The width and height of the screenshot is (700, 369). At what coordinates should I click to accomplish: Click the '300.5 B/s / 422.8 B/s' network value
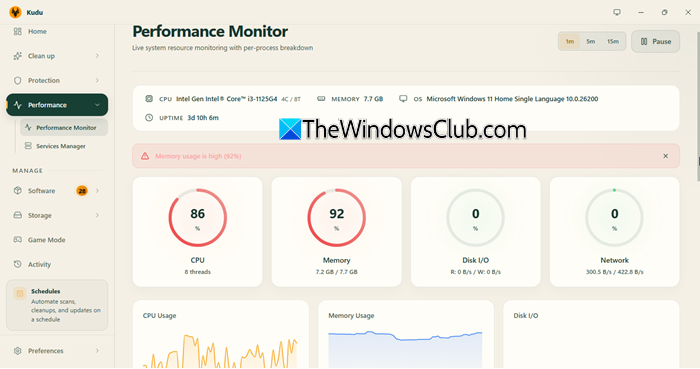click(614, 272)
